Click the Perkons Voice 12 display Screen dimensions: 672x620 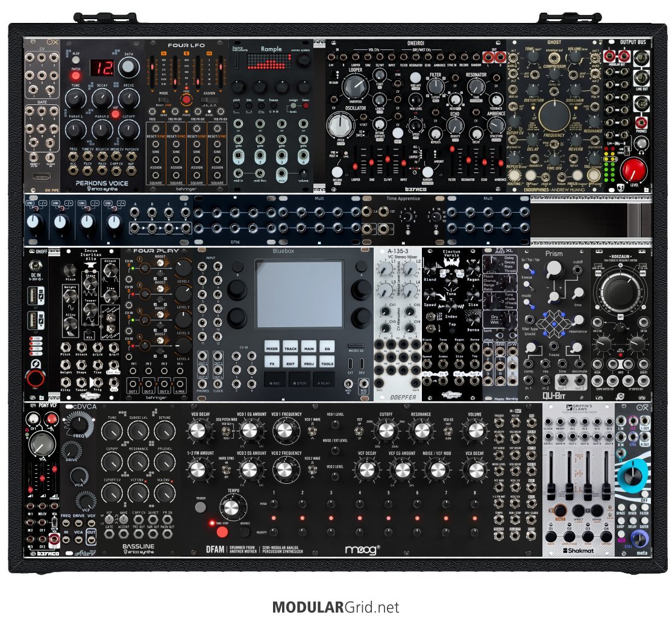[102, 67]
